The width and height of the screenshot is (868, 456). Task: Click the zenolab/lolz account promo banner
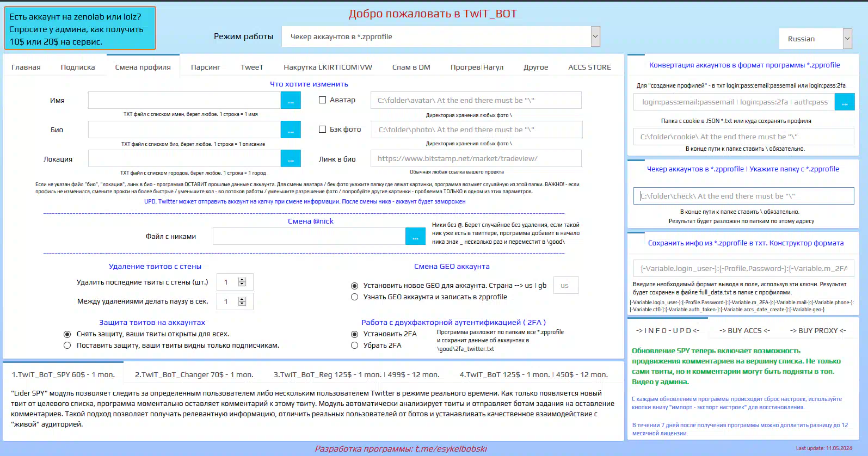[x=79, y=28]
